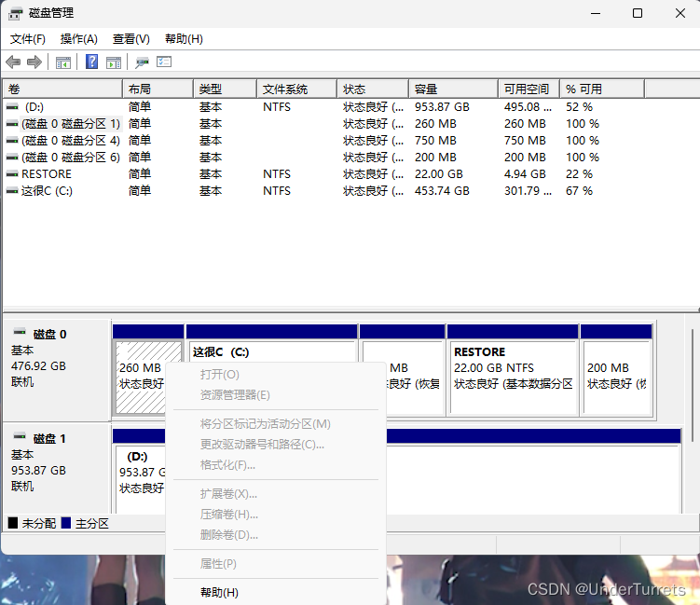Open the 操作(A) menu
Viewport: 700px width, 605px height.
pyautogui.click(x=79, y=39)
